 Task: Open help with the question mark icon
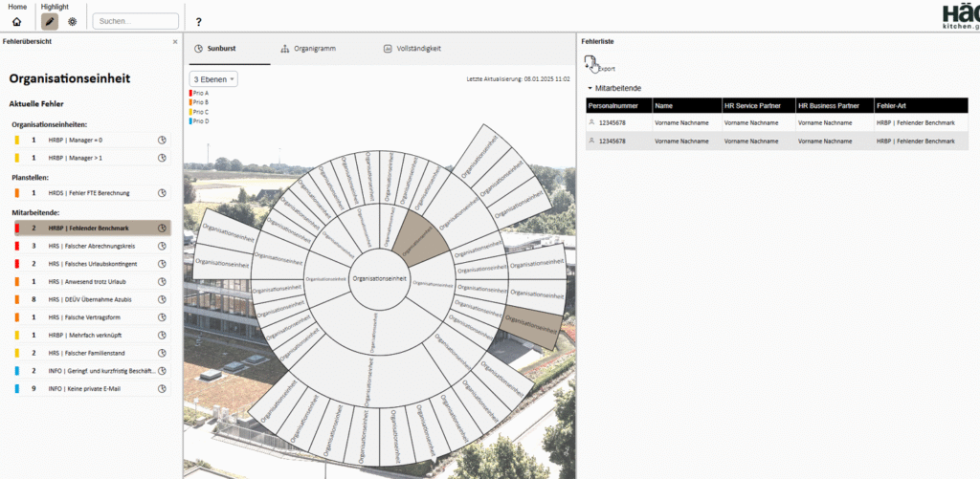tap(198, 21)
